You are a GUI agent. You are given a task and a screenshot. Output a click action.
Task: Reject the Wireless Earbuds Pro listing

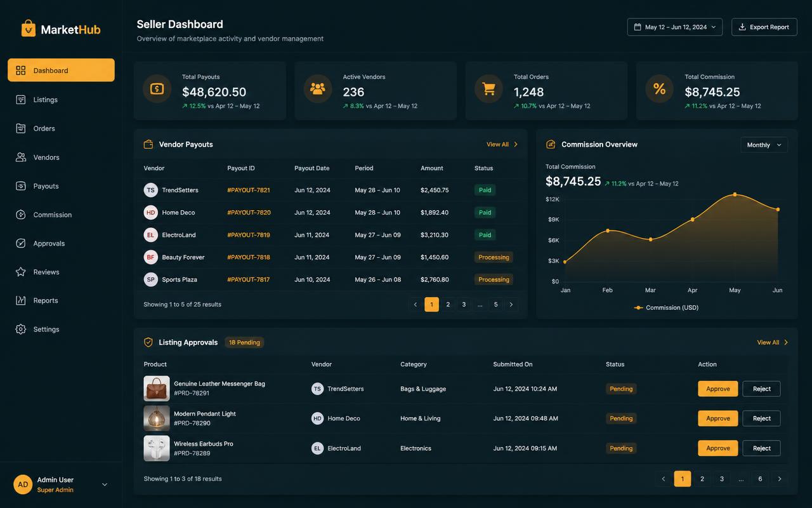point(762,448)
